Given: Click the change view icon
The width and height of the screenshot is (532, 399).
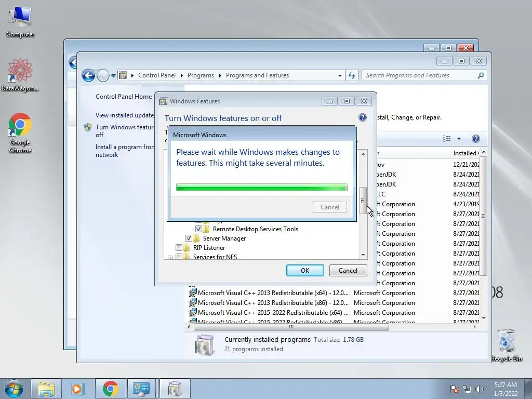Looking at the screenshot, I should pyautogui.click(x=447, y=138).
